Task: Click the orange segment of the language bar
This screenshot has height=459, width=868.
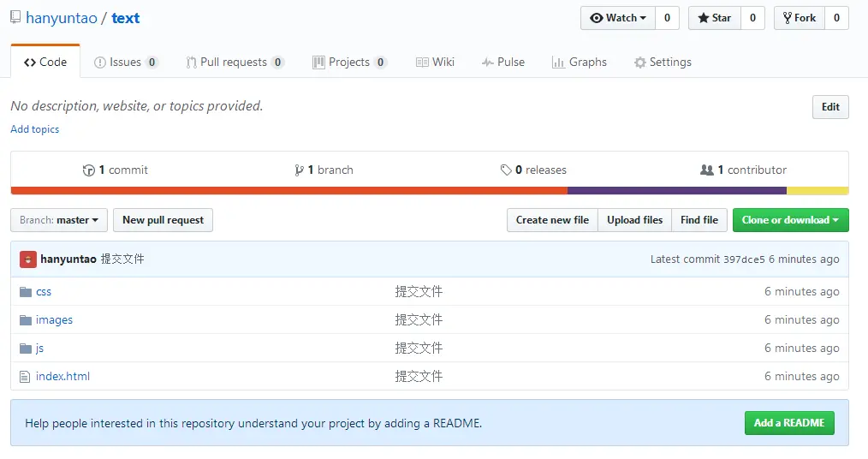Action: (x=289, y=190)
